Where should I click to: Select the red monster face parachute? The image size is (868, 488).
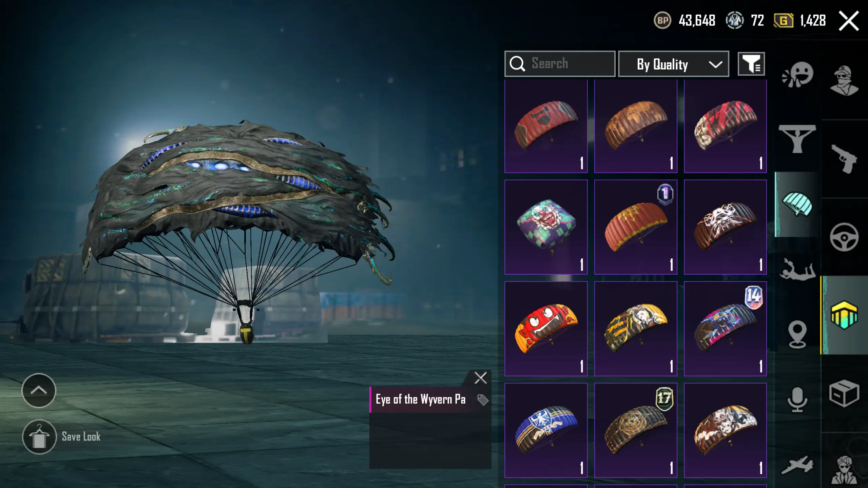click(x=546, y=329)
